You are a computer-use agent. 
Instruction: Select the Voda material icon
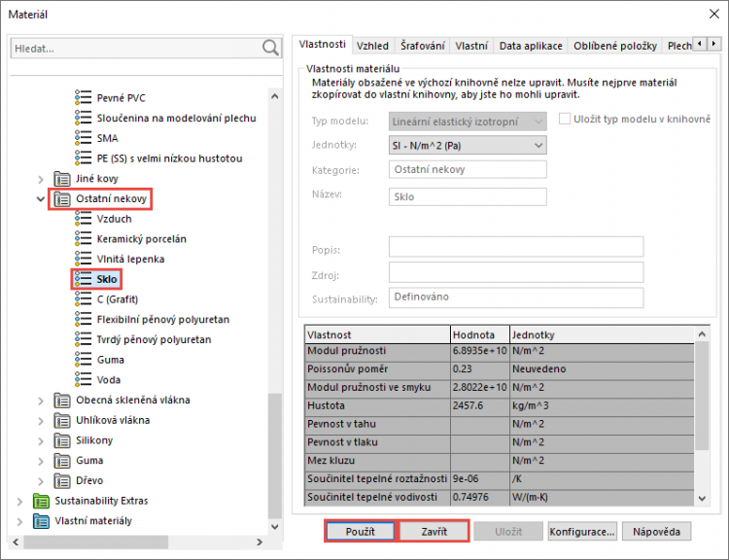click(83, 380)
